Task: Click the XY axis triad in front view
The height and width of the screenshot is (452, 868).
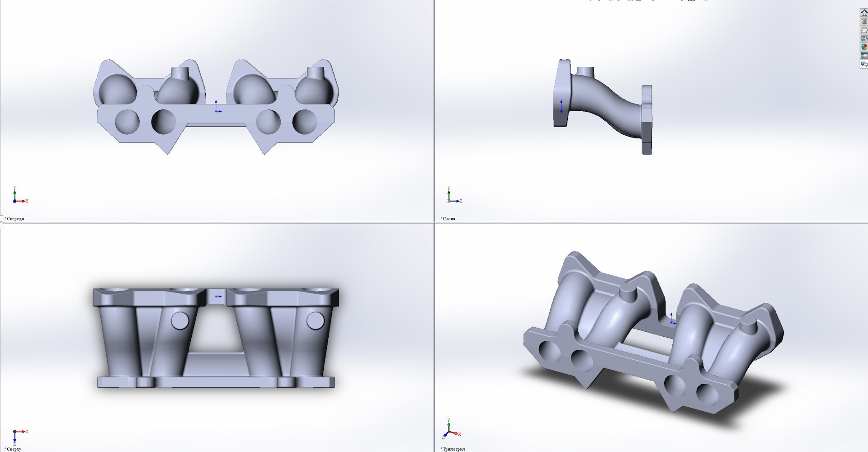Action: coord(20,195)
